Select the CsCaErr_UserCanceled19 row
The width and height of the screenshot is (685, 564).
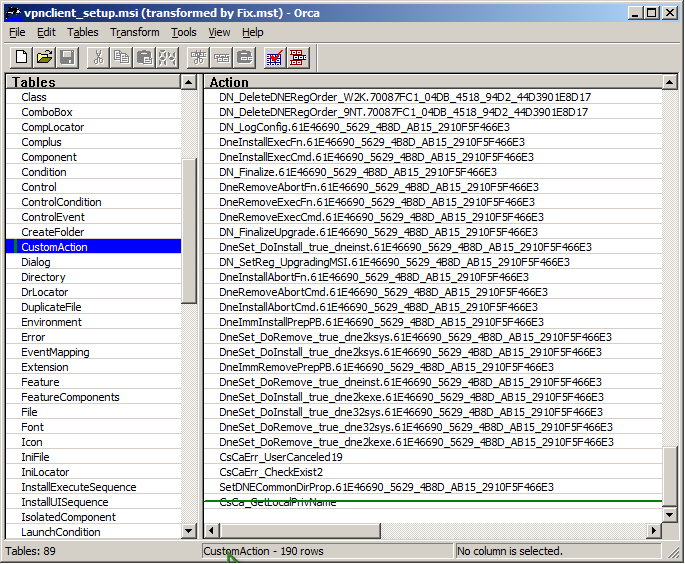[x=433, y=457]
